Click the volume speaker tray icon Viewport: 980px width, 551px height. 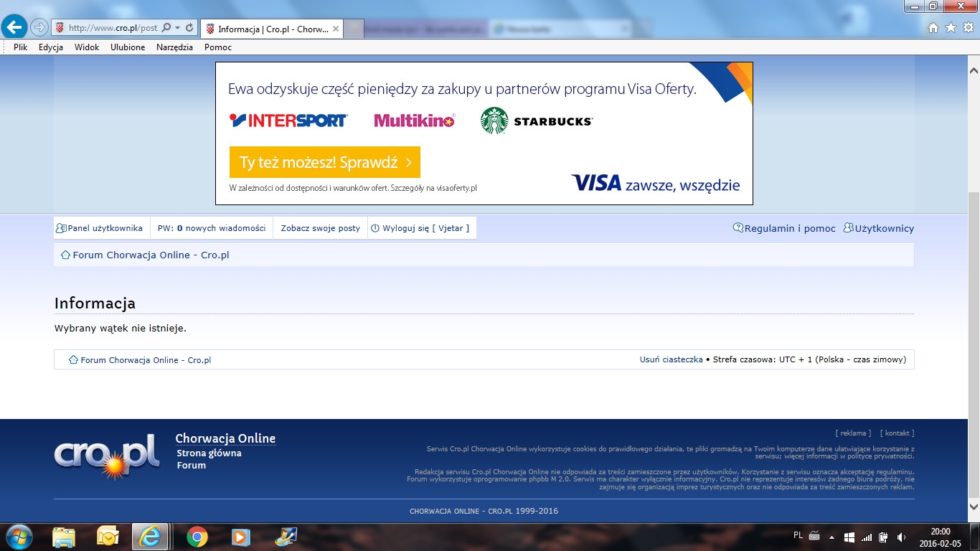pyautogui.click(x=901, y=537)
